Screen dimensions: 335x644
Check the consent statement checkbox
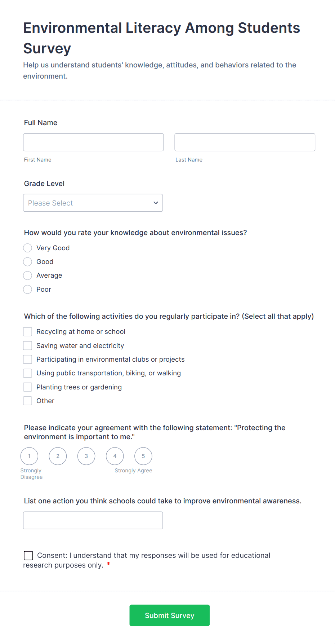[x=28, y=555]
